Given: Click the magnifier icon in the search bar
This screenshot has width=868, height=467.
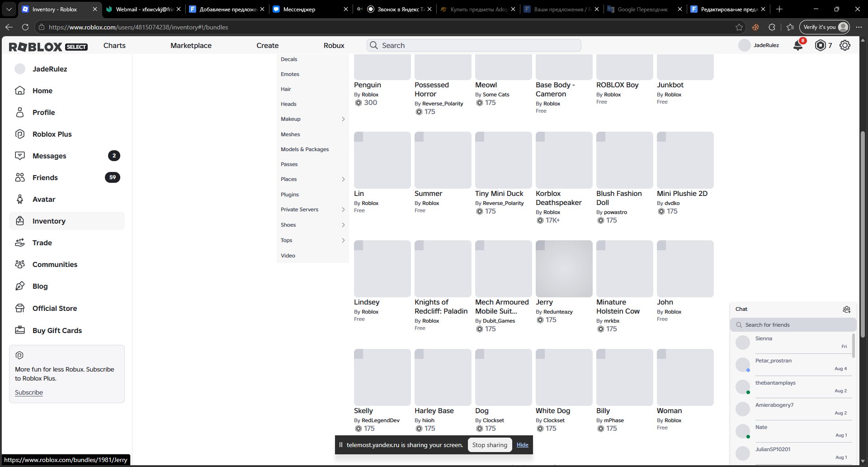Looking at the screenshot, I should pyautogui.click(x=374, y=45).
